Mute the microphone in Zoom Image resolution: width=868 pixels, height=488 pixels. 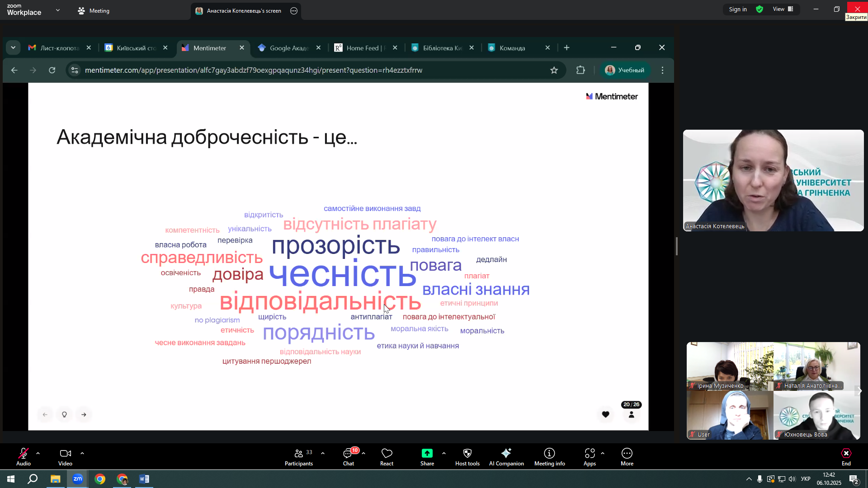point(23,456)
